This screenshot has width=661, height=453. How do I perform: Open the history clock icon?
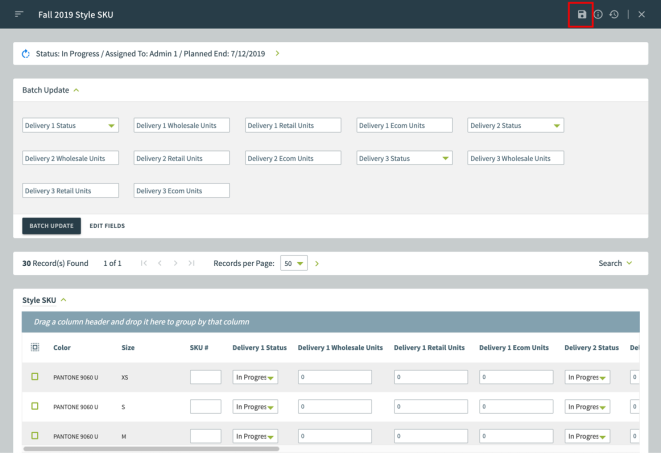(x=613, y=14)
